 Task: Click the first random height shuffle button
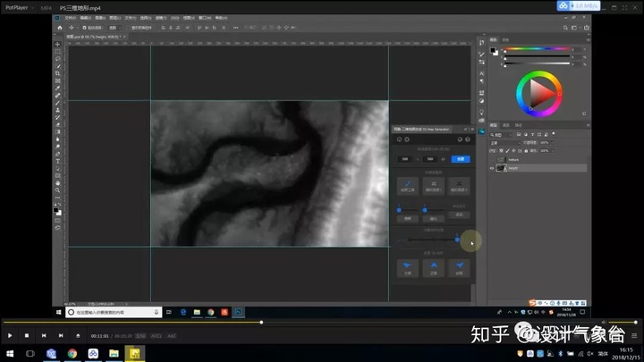433,186
